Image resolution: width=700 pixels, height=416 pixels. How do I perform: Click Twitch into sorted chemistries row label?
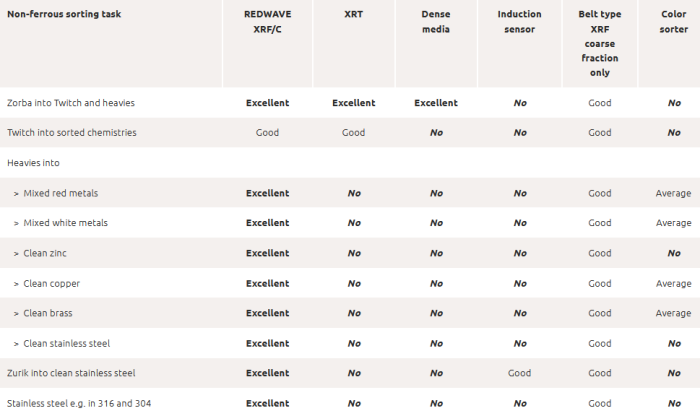[x=72, y=133]
